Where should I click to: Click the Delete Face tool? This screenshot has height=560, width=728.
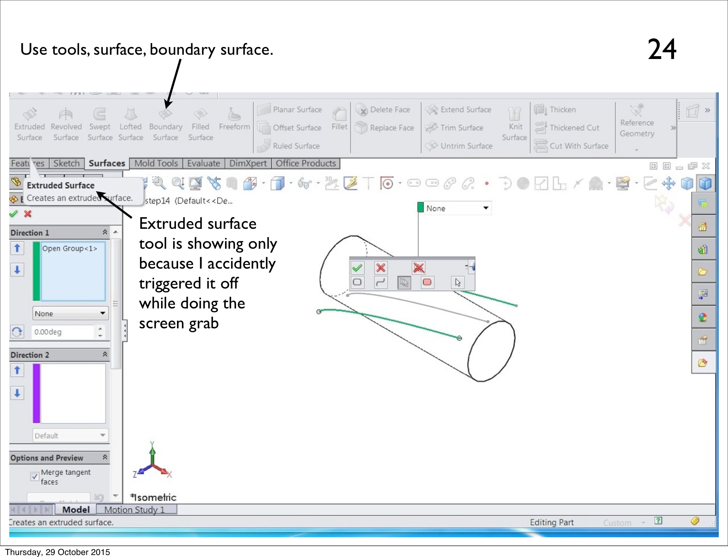(390, 110)
